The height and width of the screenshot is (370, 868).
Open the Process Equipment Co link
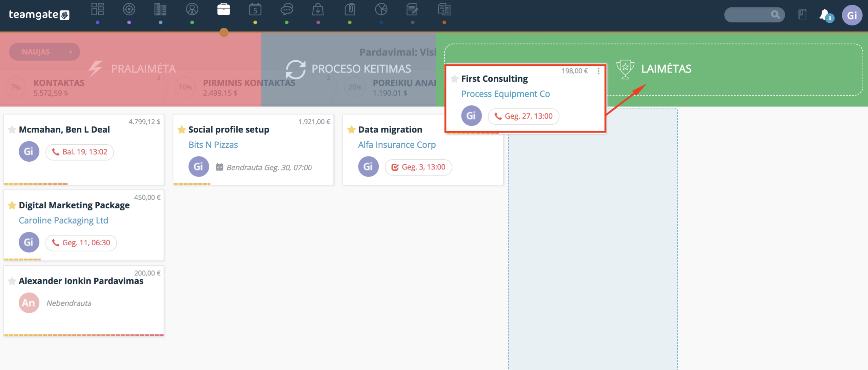505,94
